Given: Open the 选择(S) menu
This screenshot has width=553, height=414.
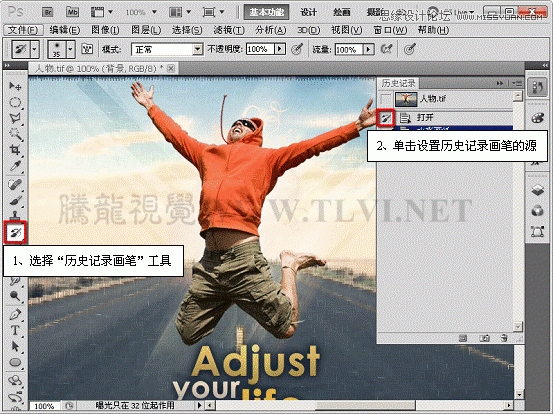Looking at the screenshot, I should [187, 30].
